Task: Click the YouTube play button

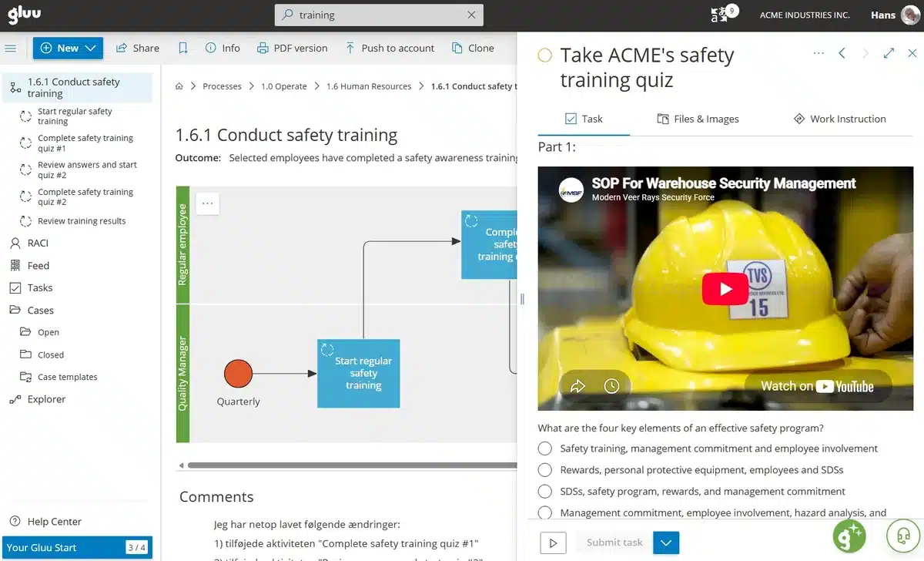Action: click(725, 289)
